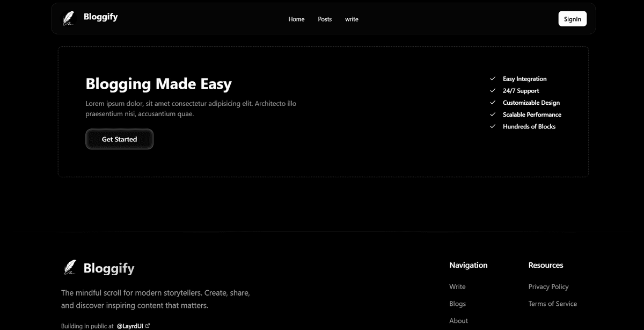
Task: Click the Get Started button
Action: pyautogui.click(x=119, y=139)
